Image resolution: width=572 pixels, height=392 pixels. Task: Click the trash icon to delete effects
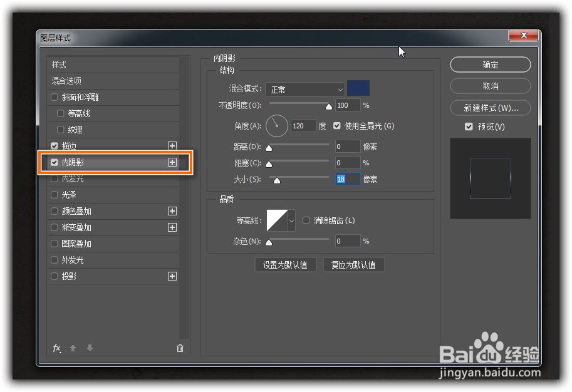[180, 348]
